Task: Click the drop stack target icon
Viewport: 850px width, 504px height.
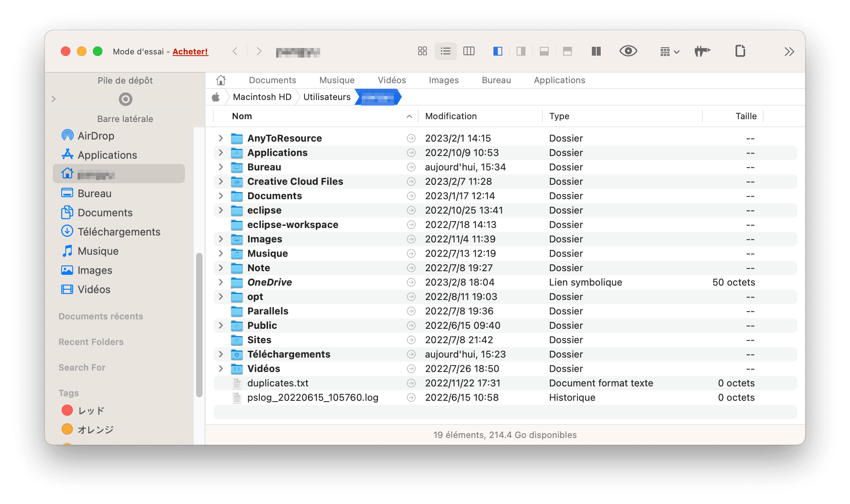Action: pos(125,99)
